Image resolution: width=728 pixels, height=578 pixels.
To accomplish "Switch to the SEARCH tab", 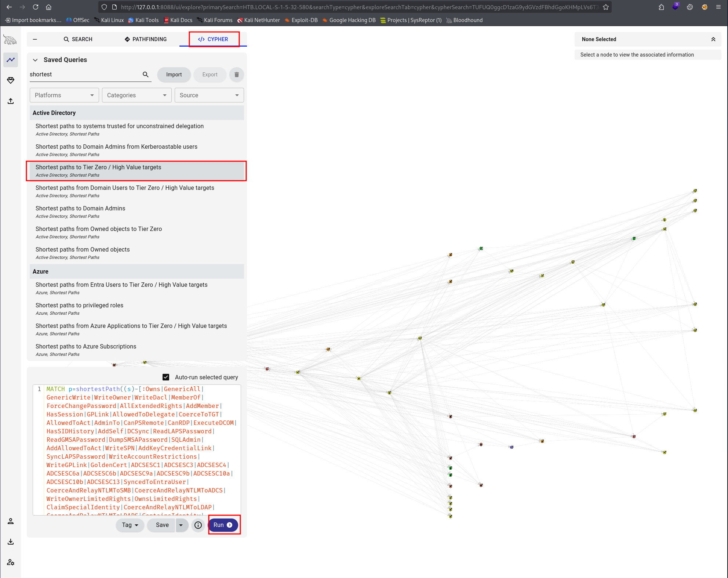I will [78, 39].
